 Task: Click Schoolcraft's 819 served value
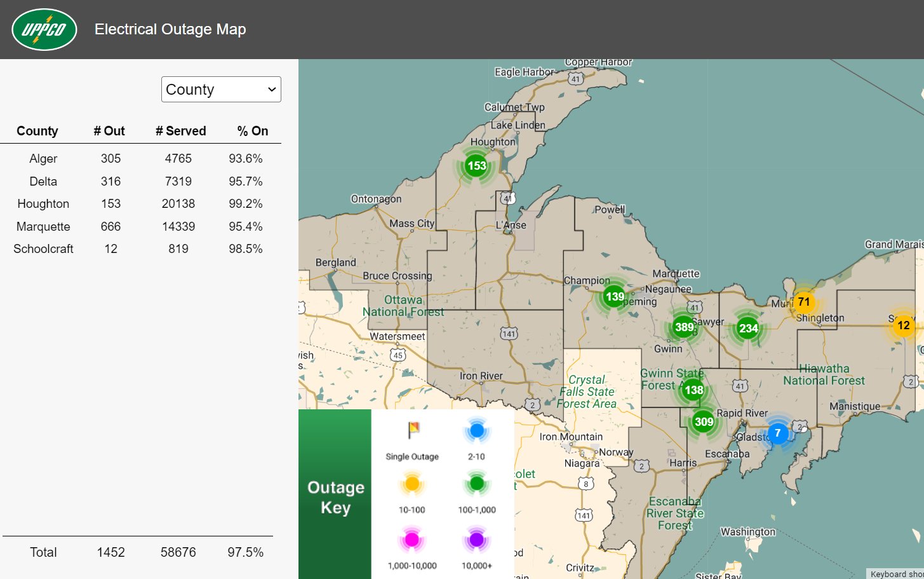point(178,249)
